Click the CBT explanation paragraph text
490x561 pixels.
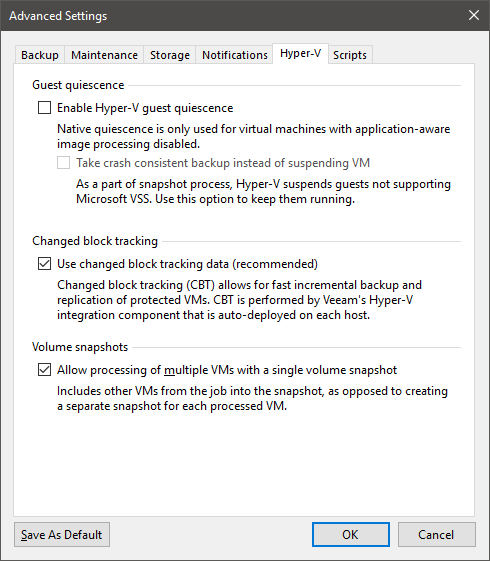[239, 300]
